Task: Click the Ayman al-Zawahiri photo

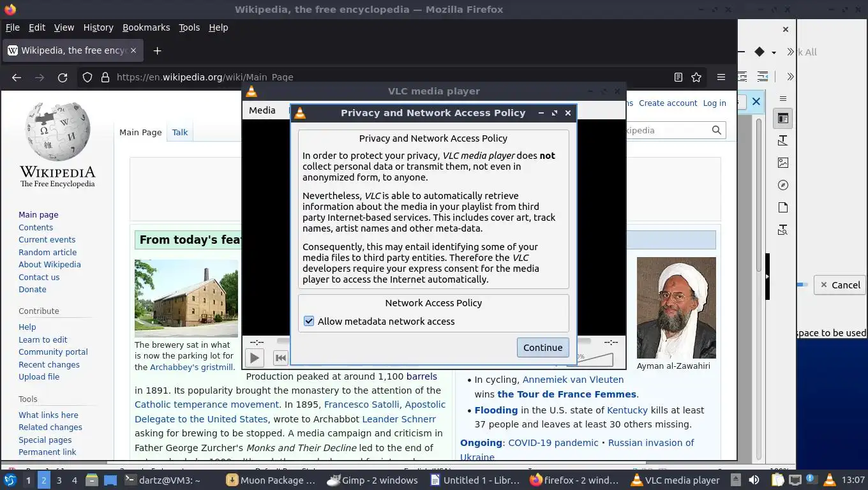Action: 676,308
